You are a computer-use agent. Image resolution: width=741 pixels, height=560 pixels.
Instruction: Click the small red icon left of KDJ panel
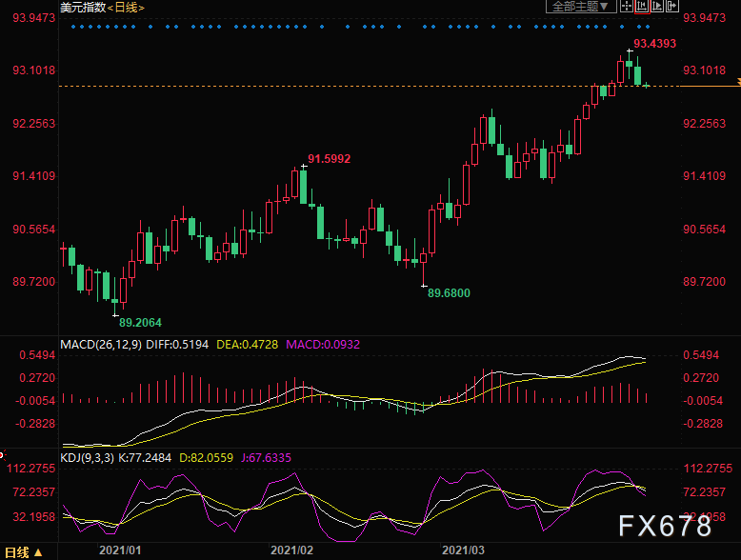pyautogui.click(x=2, y=455)
